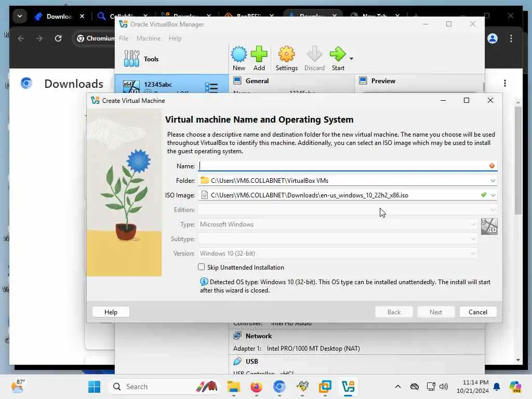Select the 12345abc virtual machine entry

pyautogui.click(x=171, y=85)
